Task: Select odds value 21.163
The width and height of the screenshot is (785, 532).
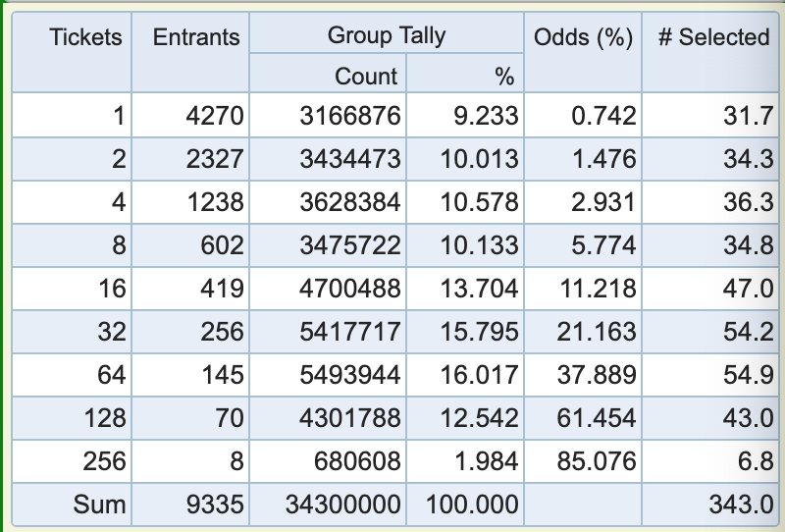Action: point(597,332)
